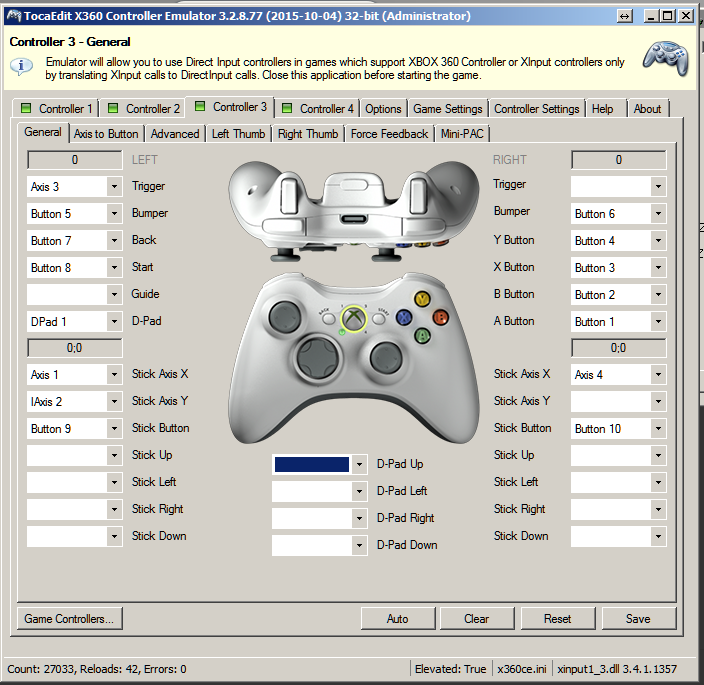The height and width of the screenshot is (685, 704).
Task: Open the D-Pad dropdown showing DPad 1
Action: click(x=74, y=322)
